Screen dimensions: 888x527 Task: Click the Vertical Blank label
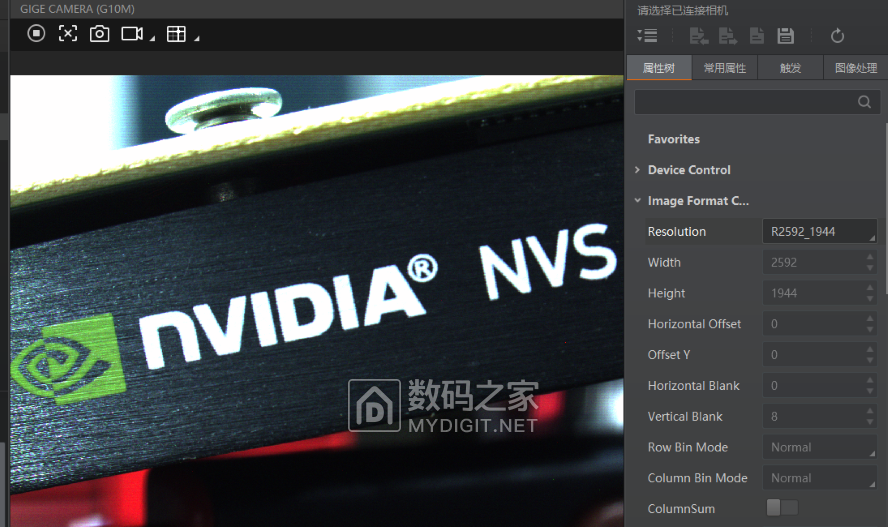tap(685, 417)
